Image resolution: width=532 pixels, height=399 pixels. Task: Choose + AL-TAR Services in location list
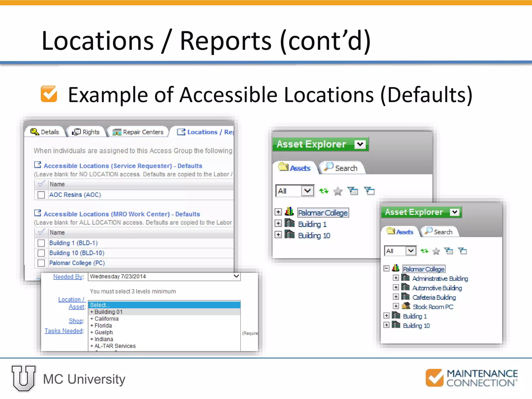(164, 346)
